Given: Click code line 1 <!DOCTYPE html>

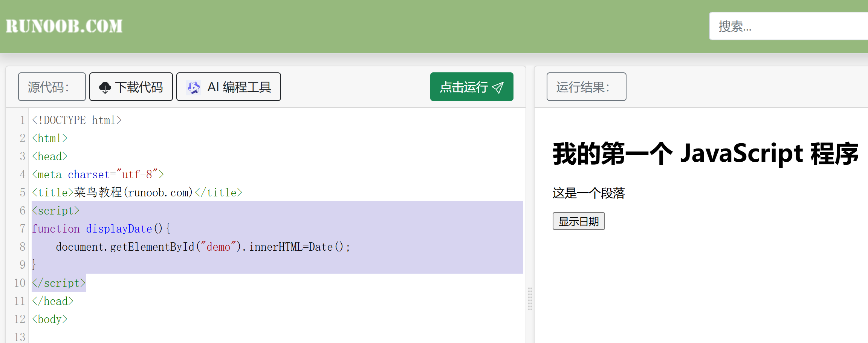Looking at the screenshot, I should (77, 120).
